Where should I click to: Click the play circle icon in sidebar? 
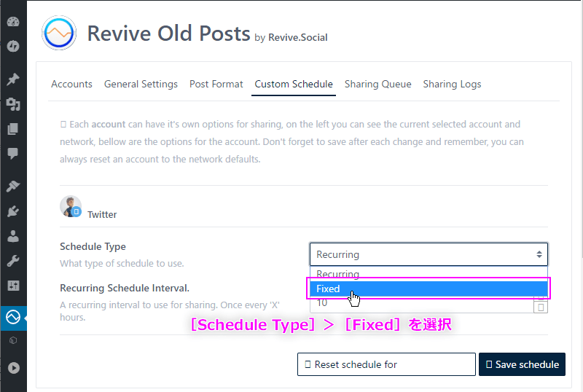[14, 368]
